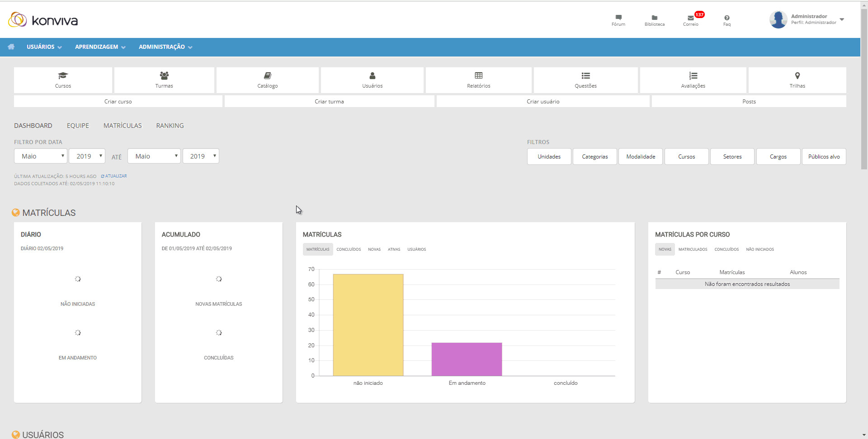Screen dimensions: 868x439
Task: Open Avaliações checklist tile
Action: point(693,80)
